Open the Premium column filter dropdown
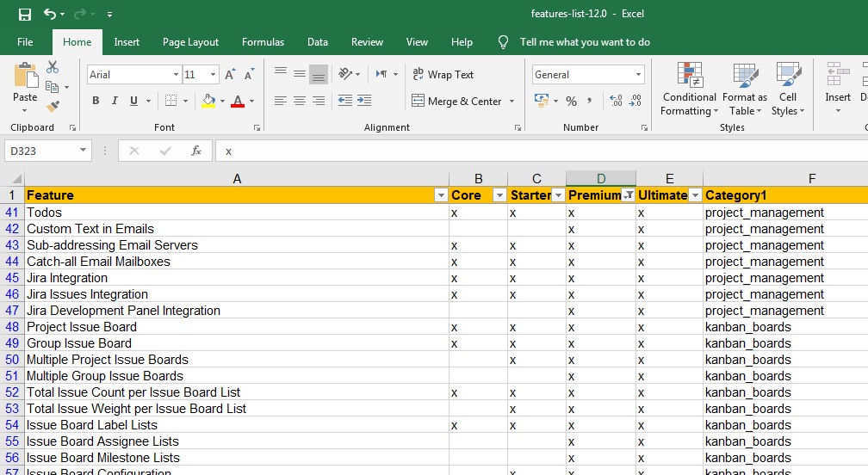868x475 pixels. point(629,195)
